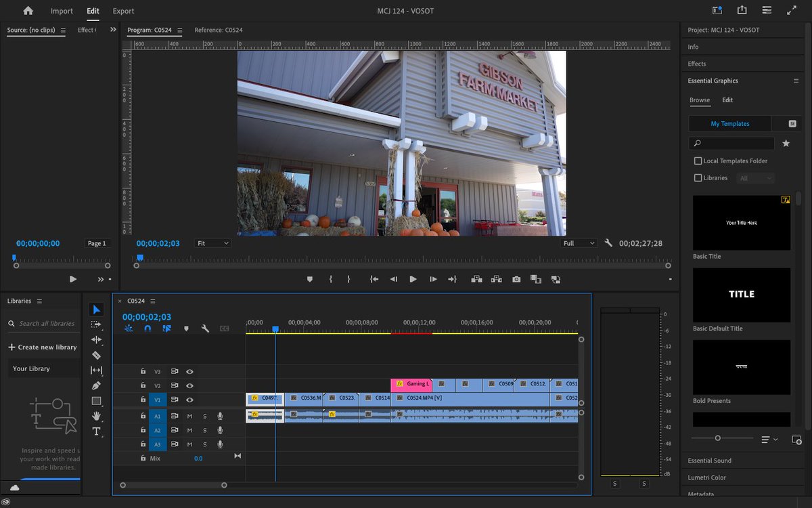Export frame with camera icon
812x508 pixels.
(516, 279)
